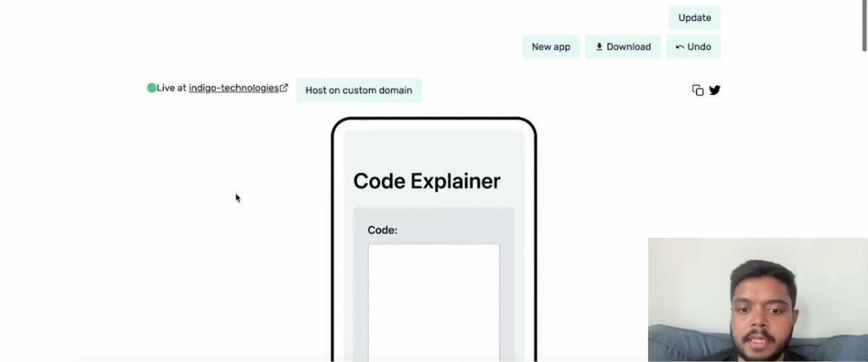This screenshot has height=362, width=868.
Task: Click the page's vertical scrollbar thumb
Action: coord(864,26)
